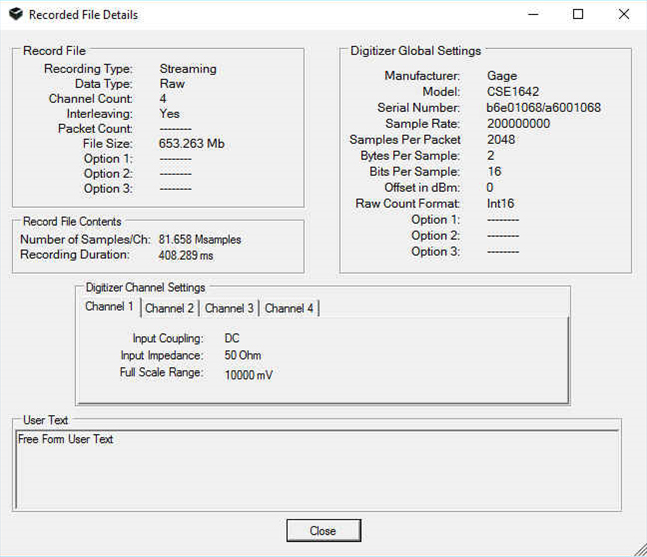Click the Serial Number value b6e01068/a6001068
This screenshot has height=557, width=647.
pos(543,108)
